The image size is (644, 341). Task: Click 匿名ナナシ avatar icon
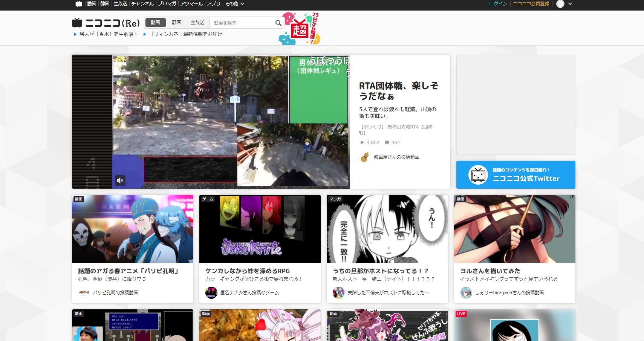click(211, 292)
